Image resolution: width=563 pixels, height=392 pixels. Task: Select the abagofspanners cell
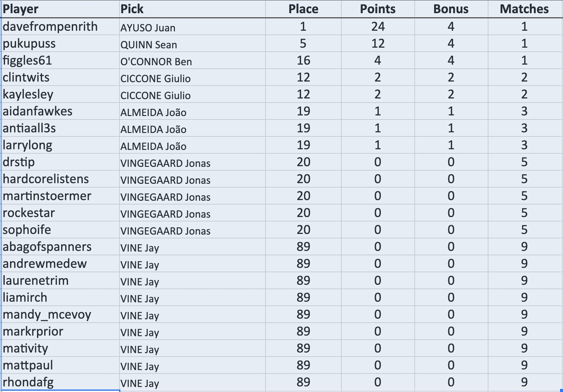47,247
